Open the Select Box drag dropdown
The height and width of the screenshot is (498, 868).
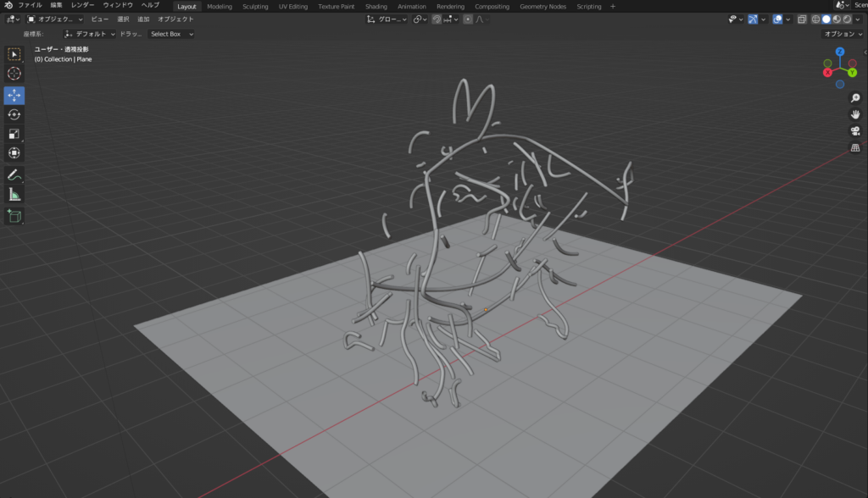click(171, 35)
